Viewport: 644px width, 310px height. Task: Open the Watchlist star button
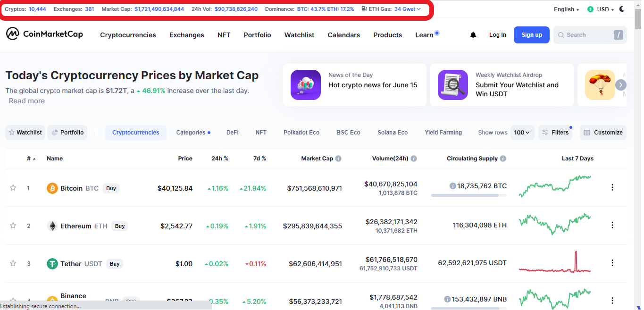(x=25, y=133)
